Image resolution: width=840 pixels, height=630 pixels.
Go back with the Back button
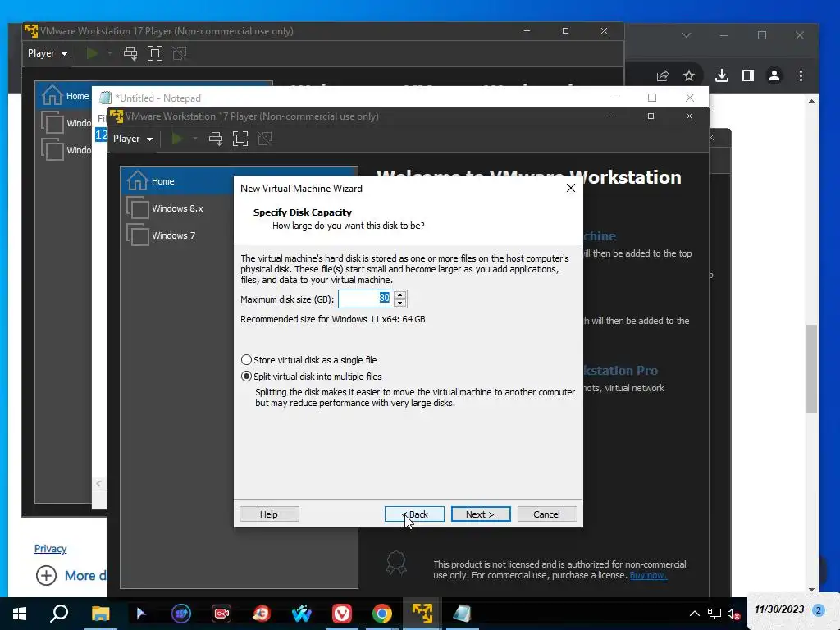414,514
